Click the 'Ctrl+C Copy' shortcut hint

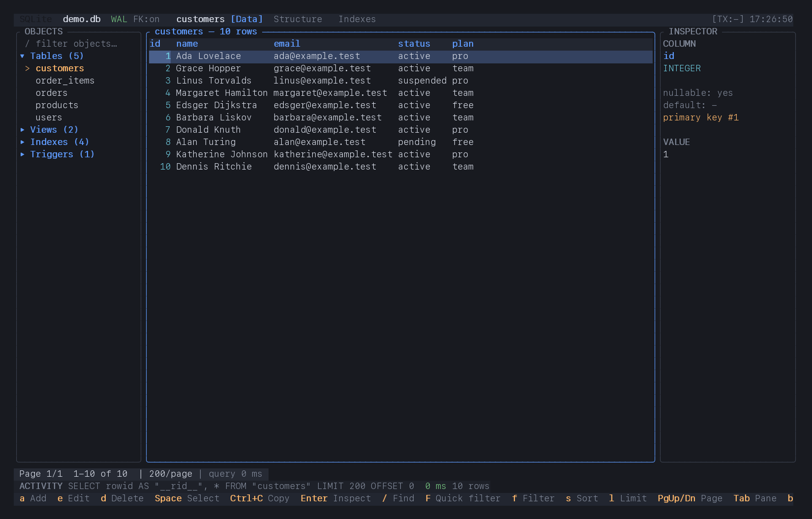(x=260, y=498)
